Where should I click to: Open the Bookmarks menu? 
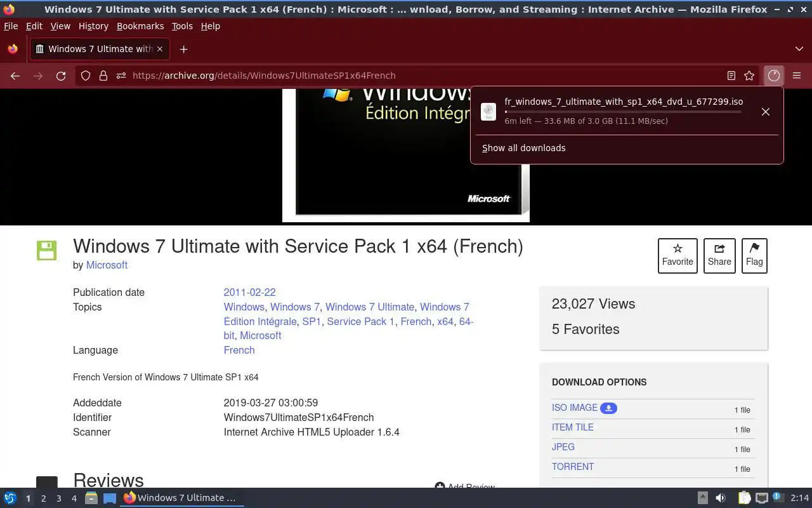coord(140,26)
